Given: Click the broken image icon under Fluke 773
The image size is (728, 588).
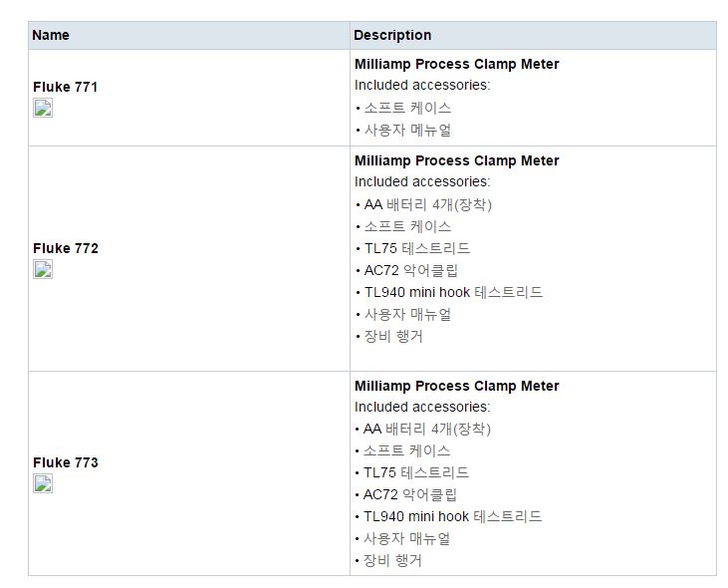Looking at the screenshot, I should (x=43, y=483).
